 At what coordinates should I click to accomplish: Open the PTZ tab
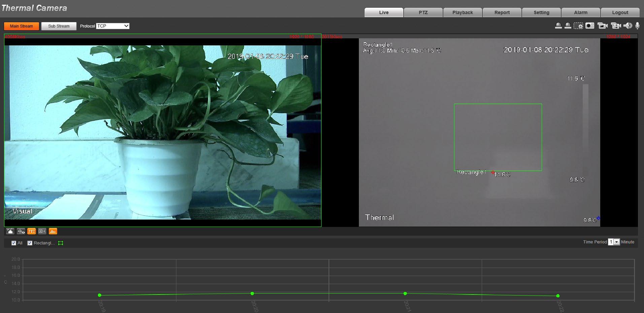(x=423, y=12)
